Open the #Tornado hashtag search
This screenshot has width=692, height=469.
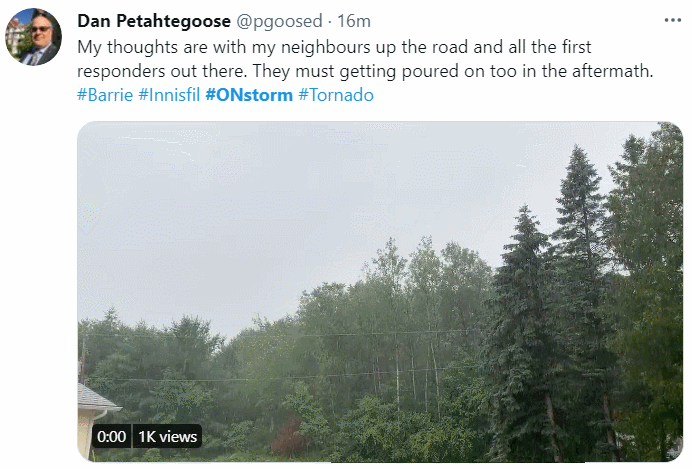pos(336,95)
